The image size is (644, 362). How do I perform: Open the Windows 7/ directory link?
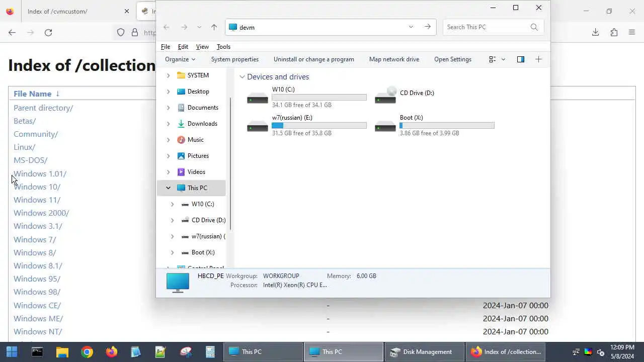point(35,239)
